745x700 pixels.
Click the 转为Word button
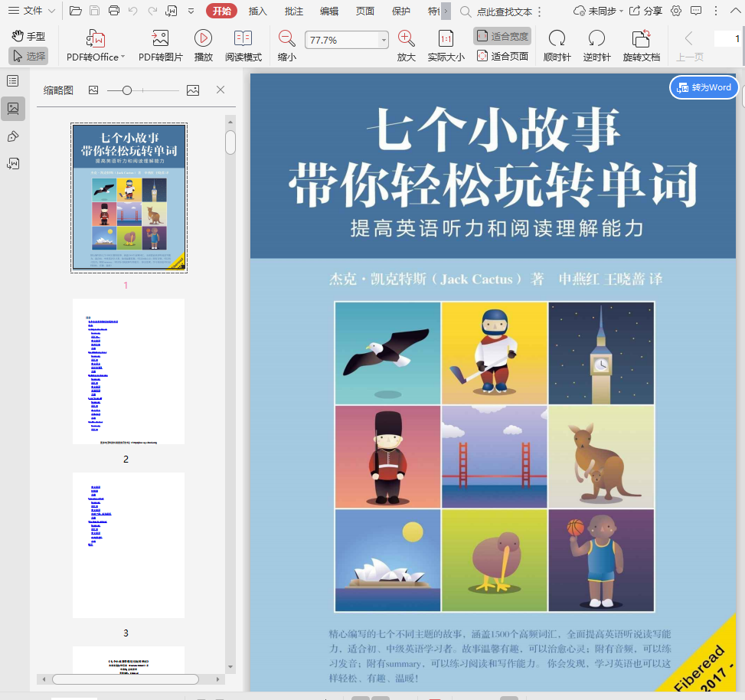click(704, 87)
